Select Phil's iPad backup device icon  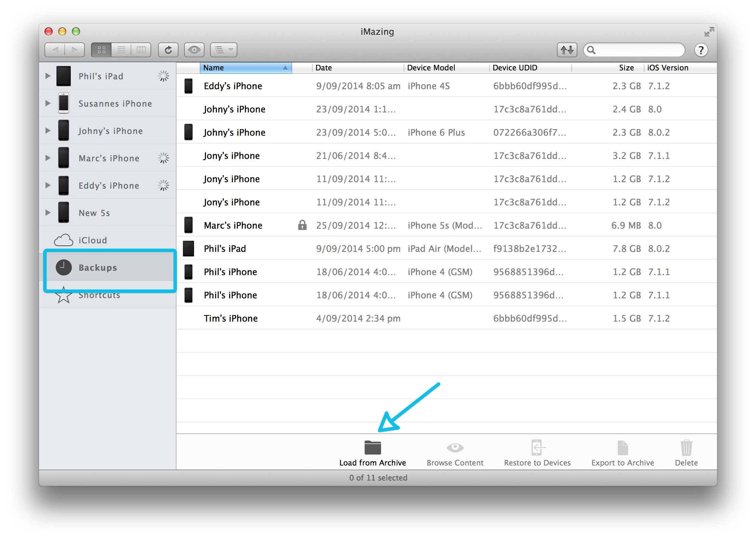coord(188,248)
